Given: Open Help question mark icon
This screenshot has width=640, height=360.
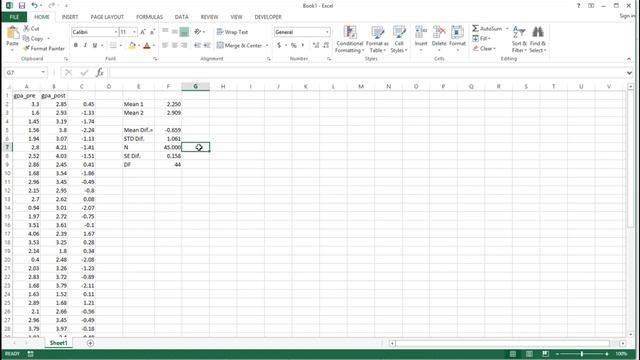Looking at the screenshot, I should pyautogui.click(x=578, y=6).
